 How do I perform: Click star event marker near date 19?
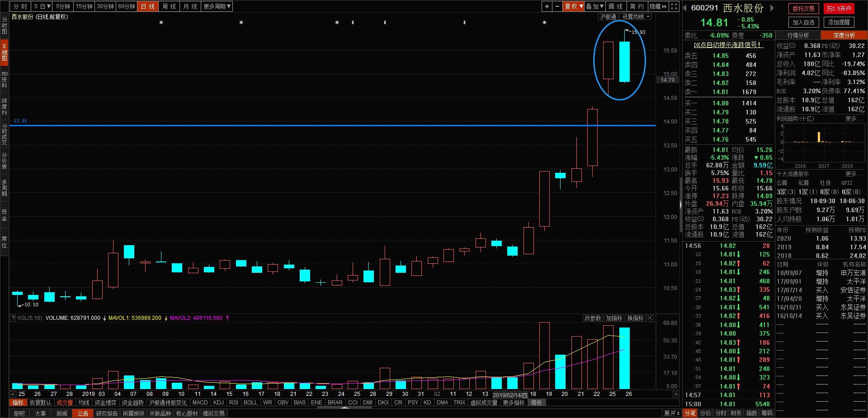coord(544,22)
